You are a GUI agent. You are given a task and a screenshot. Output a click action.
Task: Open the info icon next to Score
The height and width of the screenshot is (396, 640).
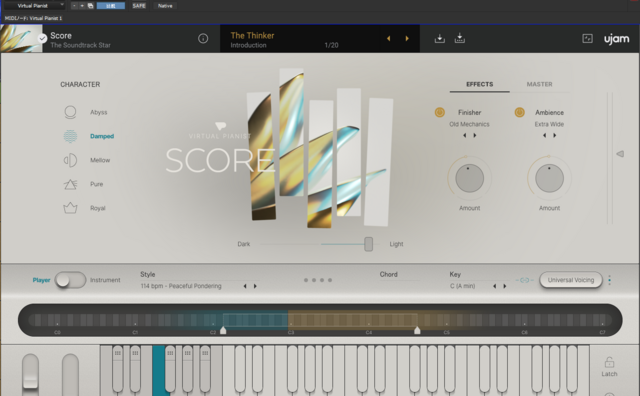coord(203,38)
